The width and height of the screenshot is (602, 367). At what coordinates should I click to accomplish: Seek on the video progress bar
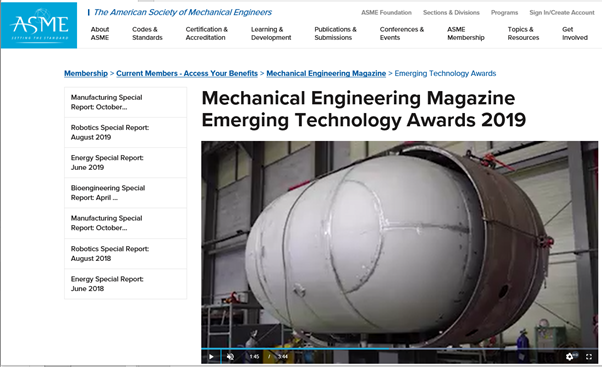399,349
